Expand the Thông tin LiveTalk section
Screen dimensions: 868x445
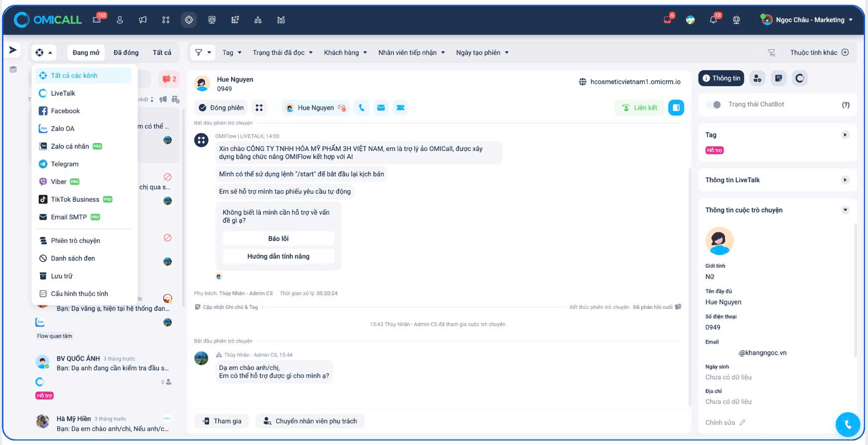[845, 180]
